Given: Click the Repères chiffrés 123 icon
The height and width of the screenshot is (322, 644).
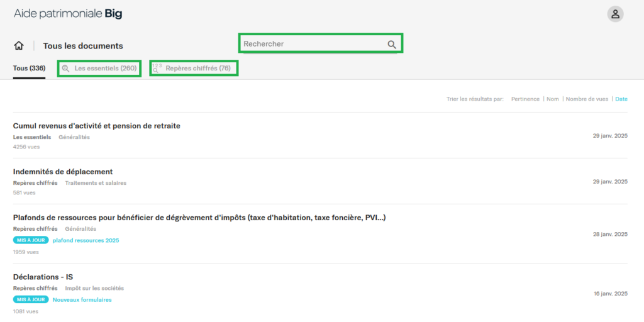Looking at the screenshot, I should (157, 68).
